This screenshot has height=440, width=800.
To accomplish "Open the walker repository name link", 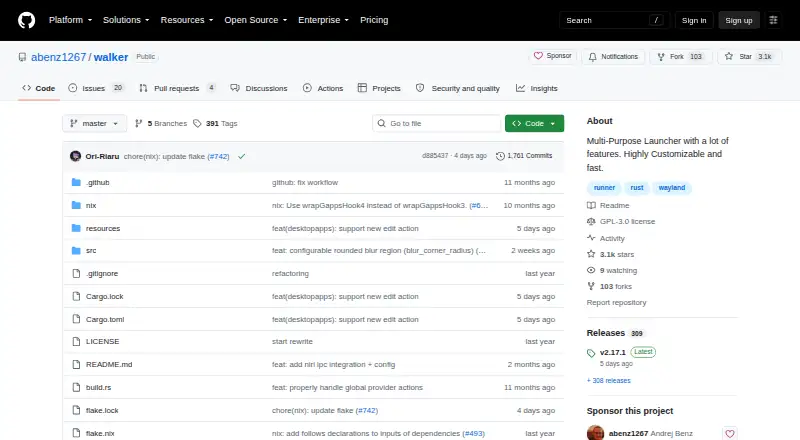I will point(111,57).
